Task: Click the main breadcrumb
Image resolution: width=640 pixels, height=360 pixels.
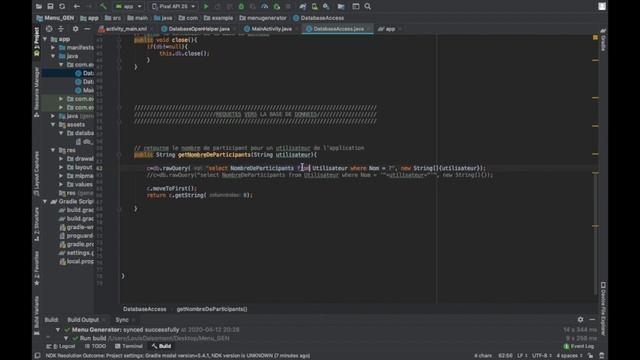Action: (x=138, y=18)
